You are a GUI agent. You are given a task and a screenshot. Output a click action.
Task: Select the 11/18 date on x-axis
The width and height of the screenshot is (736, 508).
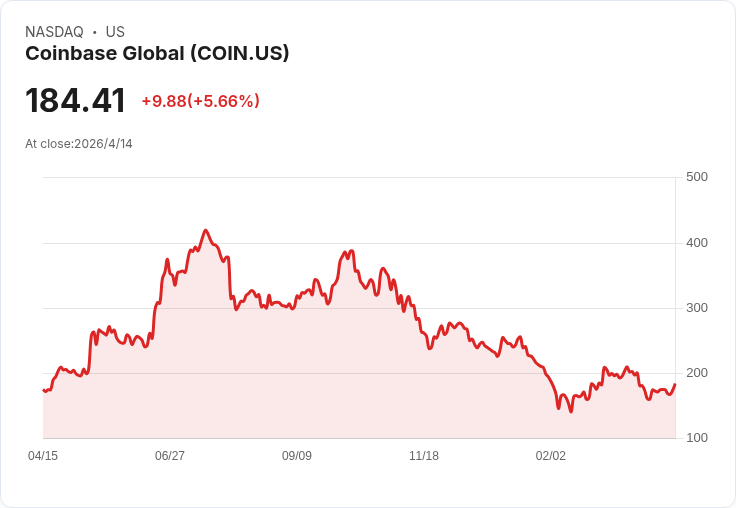(424, 456)
